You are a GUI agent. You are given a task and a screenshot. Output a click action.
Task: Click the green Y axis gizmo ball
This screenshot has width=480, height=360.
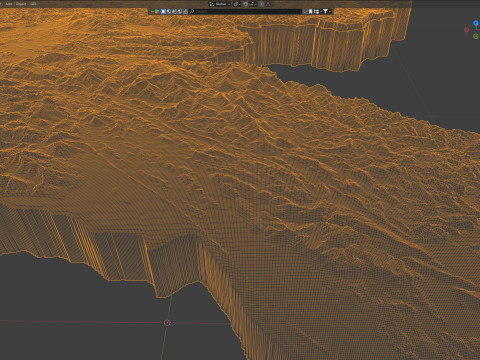point(476,36)
